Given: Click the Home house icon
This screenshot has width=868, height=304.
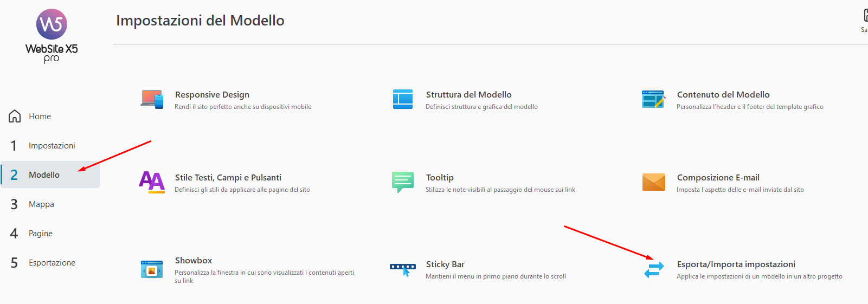Looking at the screenshot, I should coord(15,117).
